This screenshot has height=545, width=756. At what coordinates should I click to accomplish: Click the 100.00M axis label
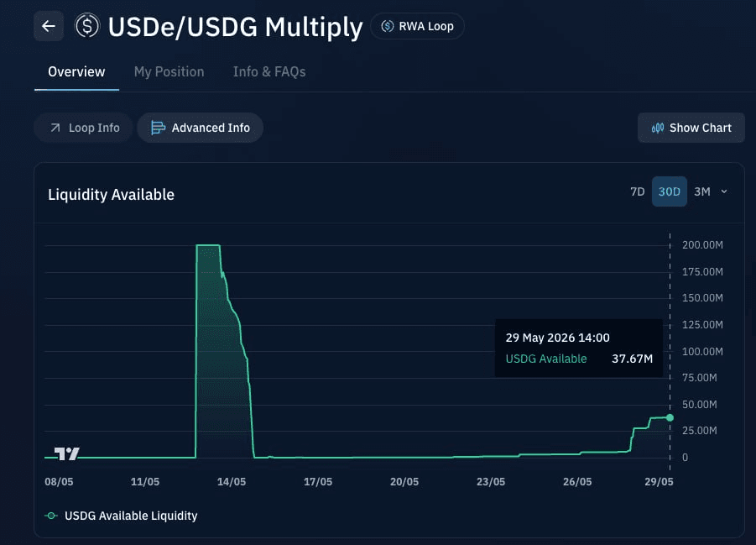[x=702, y=351]
